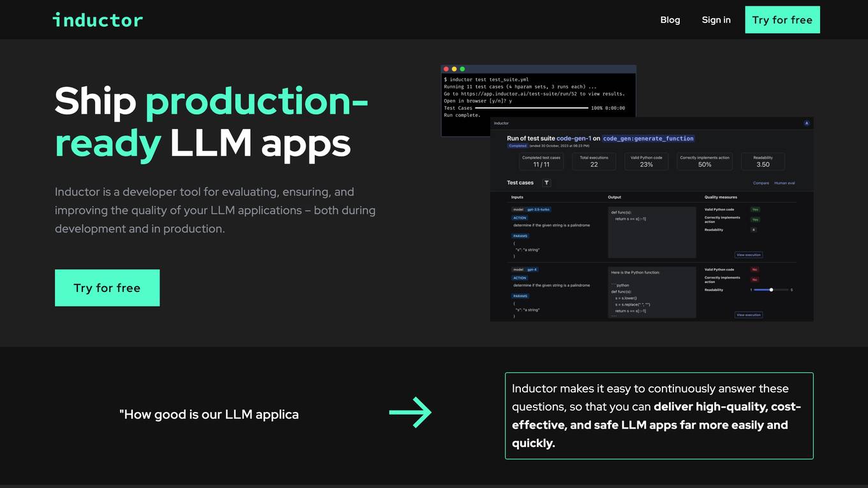Click the 'Total executions 22' card
This screenshot has width=868, height=488.
(594, 161)
